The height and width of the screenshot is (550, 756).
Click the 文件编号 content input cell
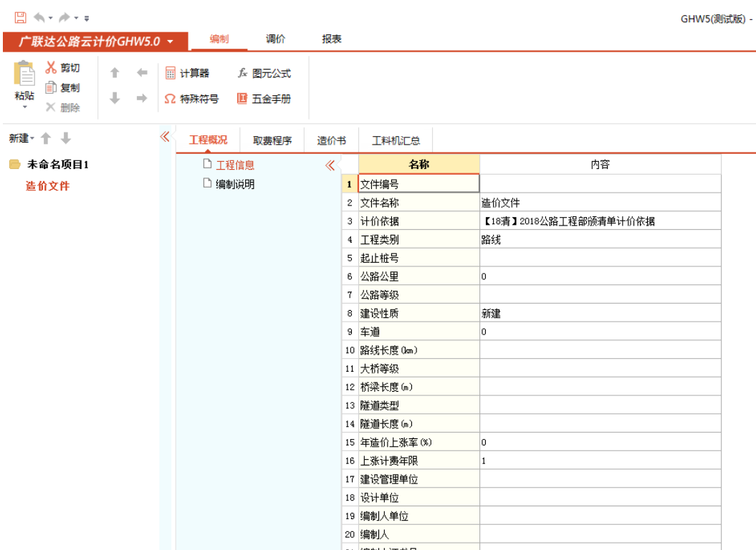coord(599,184)
